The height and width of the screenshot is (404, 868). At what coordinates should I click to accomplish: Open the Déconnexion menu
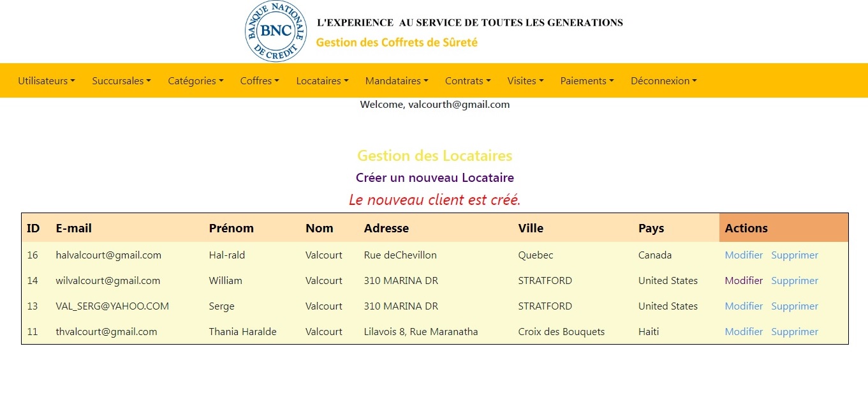point(663,81)
